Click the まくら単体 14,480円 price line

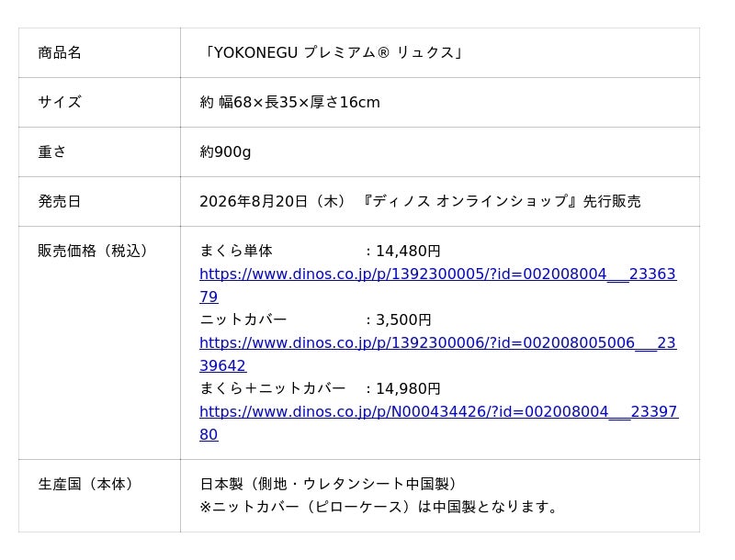click(x=320, y=251)
